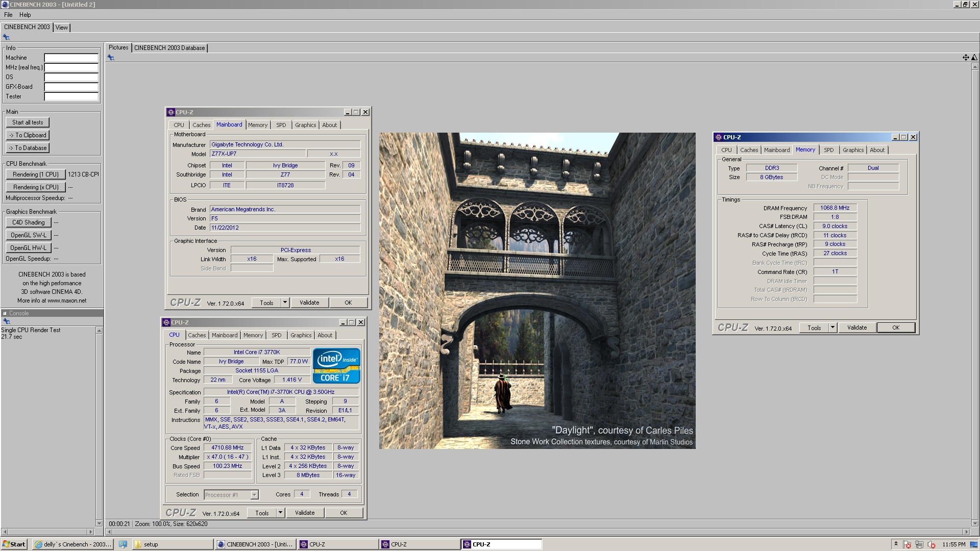Click CPU-Z CPU window title icon
Viewport: 980px width, 551px height.
166,322
